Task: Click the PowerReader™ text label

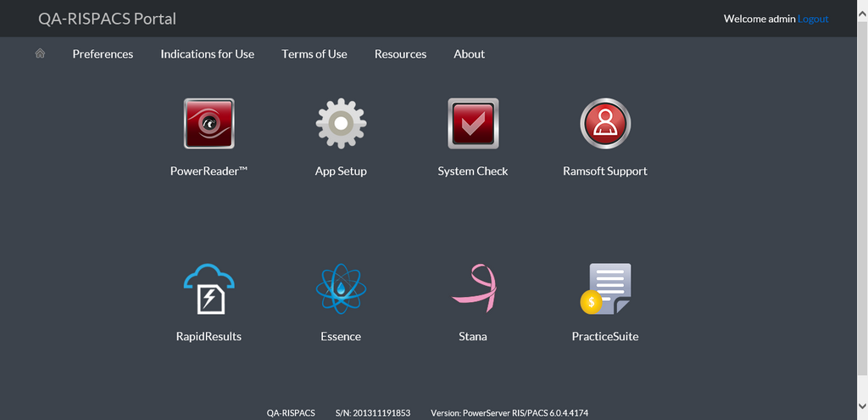Action: pyautogui.click(x=209, y=171)
